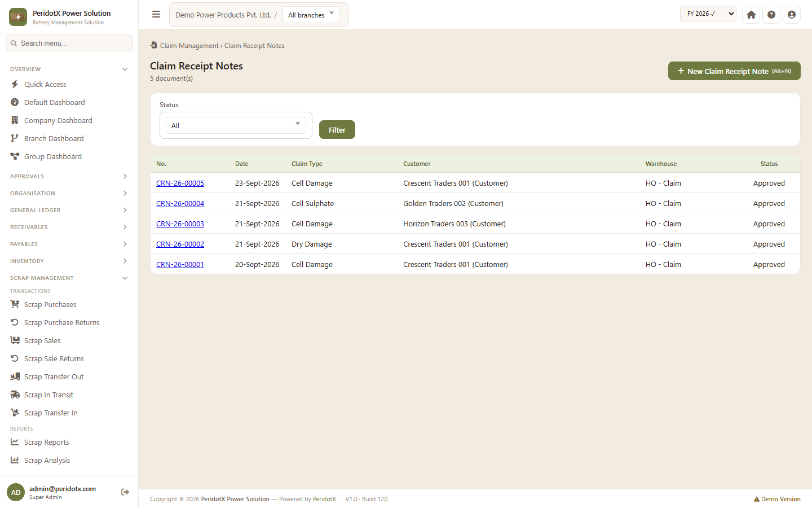The image size is (812, 508).
Task: Go to Claim Management breadcrumb
Action: (x=189, y=46)
